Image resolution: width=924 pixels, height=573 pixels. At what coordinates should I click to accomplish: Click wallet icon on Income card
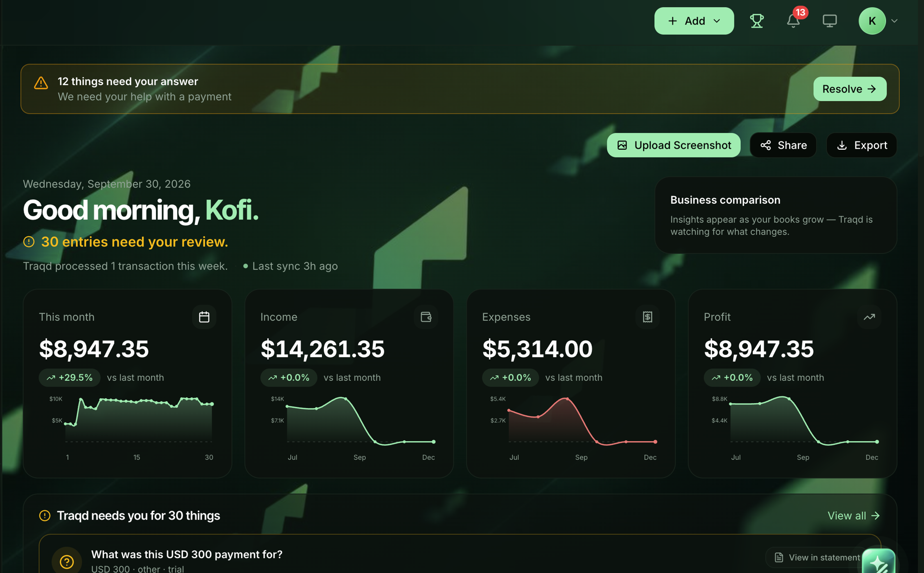(x=426, y=317)
